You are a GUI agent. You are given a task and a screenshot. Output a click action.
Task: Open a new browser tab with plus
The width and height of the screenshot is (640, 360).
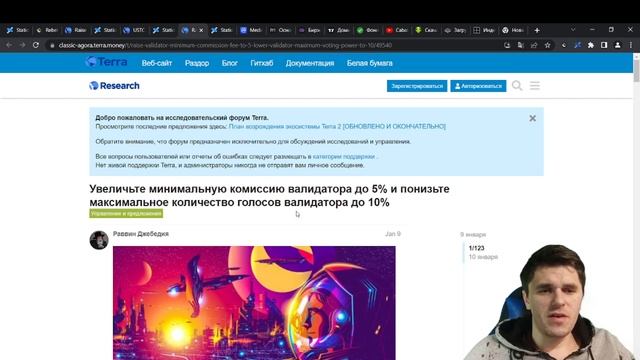tap(537, 30)
